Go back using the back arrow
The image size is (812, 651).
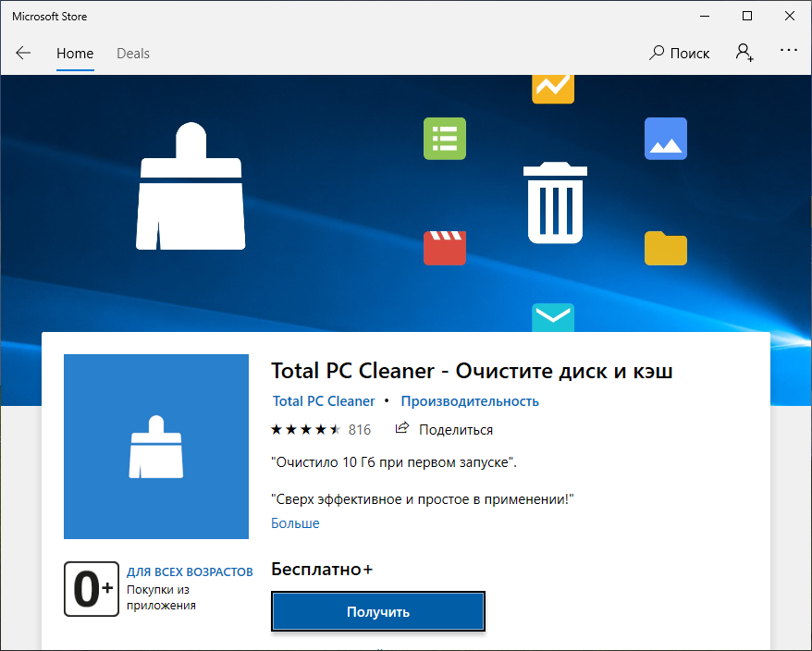(x=23, y=53)
